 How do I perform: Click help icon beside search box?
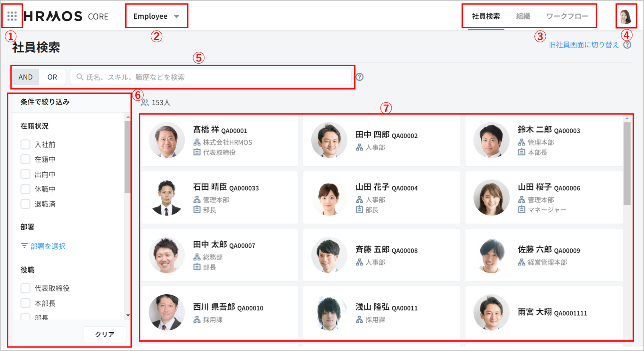pos(360,77)
